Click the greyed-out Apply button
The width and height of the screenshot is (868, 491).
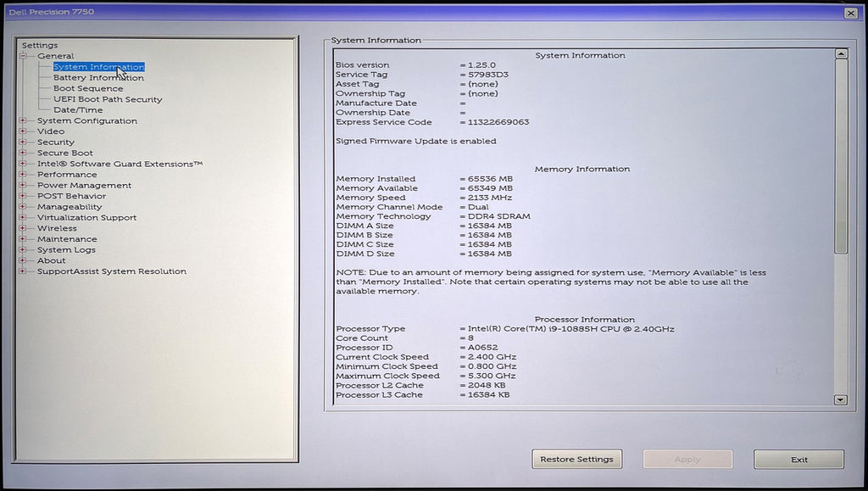tap(687, 459)
